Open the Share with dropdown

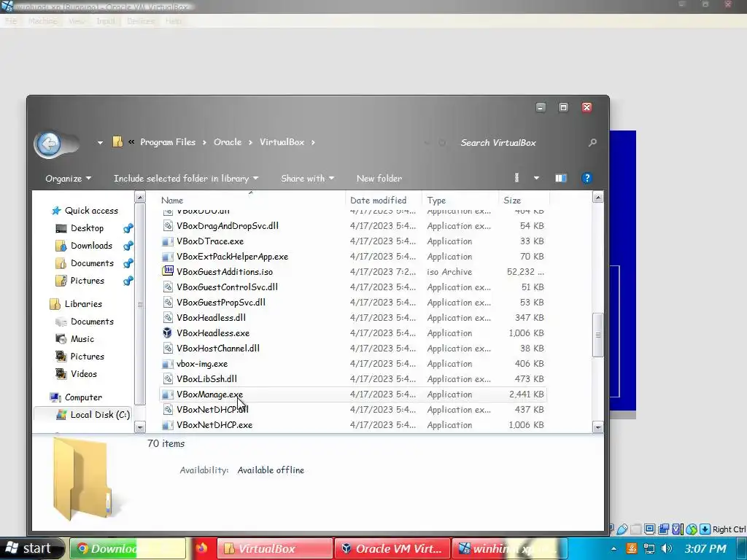click(307, 179)
